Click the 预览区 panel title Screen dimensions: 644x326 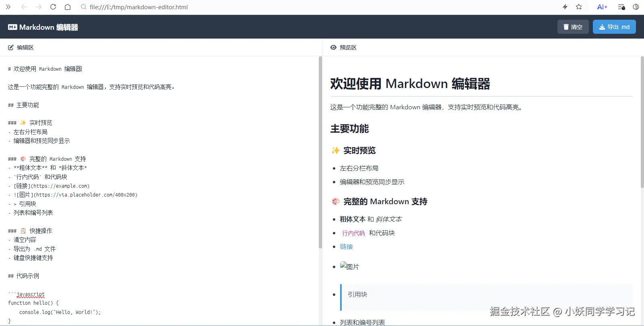348,47
